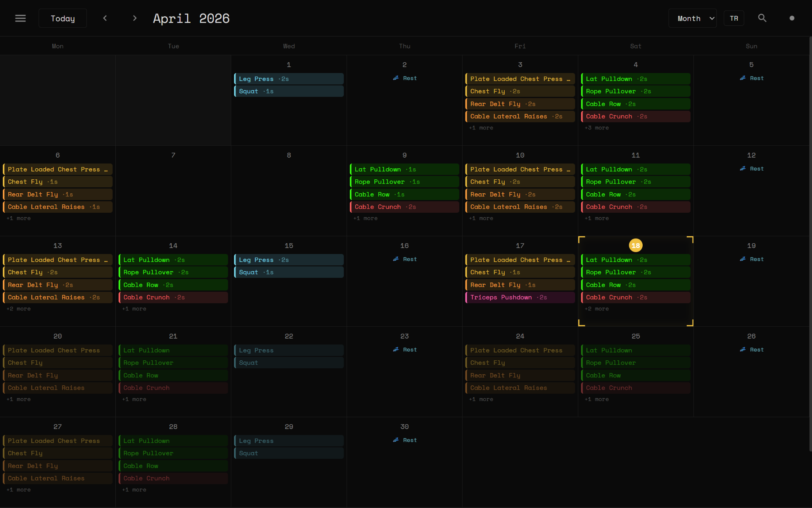
Task: Open Squat event on April 1
Action: [x=289, y=91]
